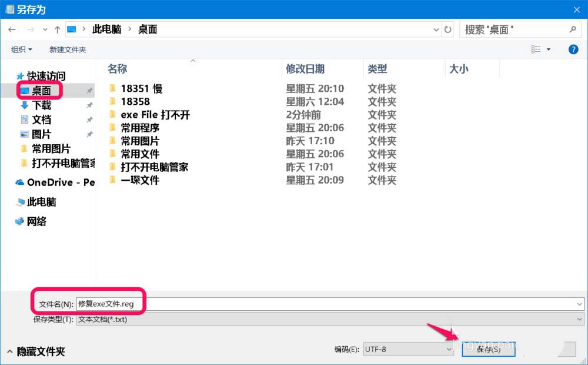Open the 一琛文件 folder
The width and height of the screenshot is (588, 365).
135,180
